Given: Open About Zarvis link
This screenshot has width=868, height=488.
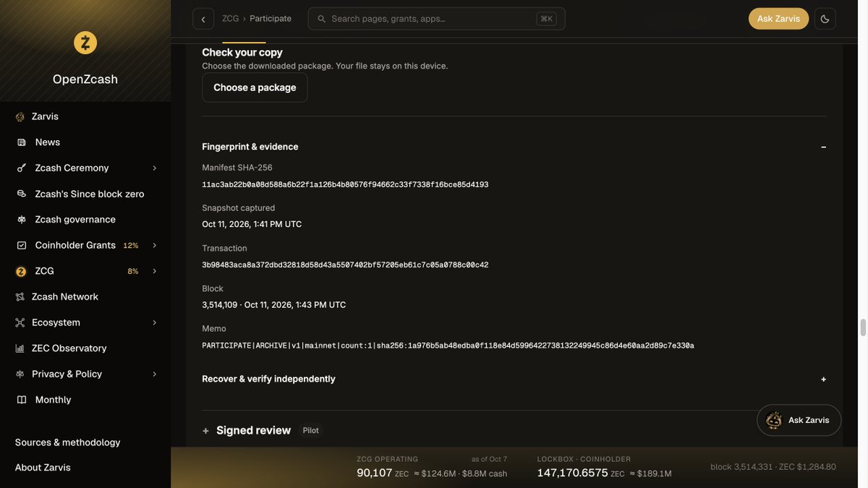Looking at the screenshot, I should 43,468.
